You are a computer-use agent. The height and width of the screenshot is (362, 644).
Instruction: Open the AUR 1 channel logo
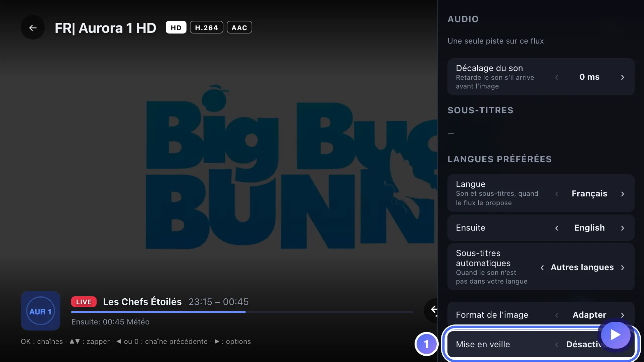[x=41, y=311]
